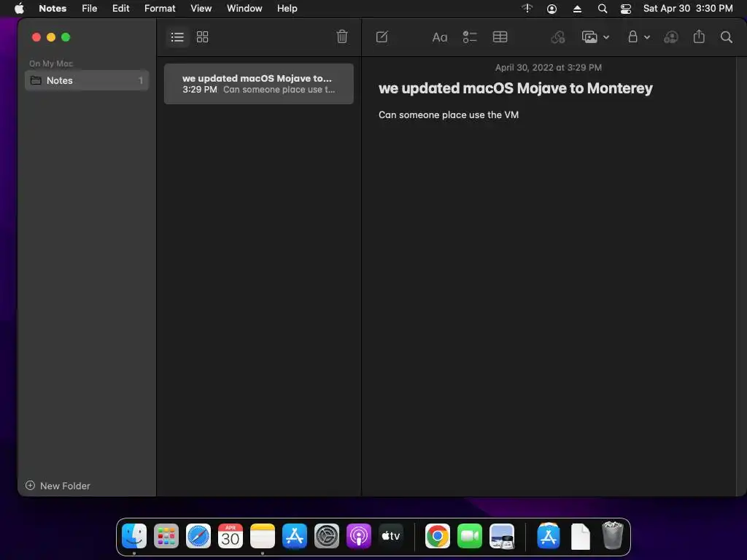Open the File menu
Image resolution: width=747 pixels, height=560 pixels.
click(89, 8)
